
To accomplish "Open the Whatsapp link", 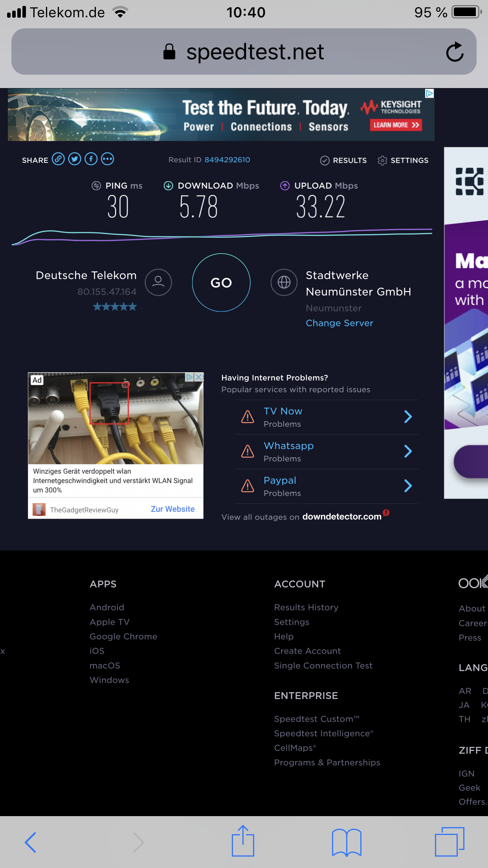I will [289, 446].
